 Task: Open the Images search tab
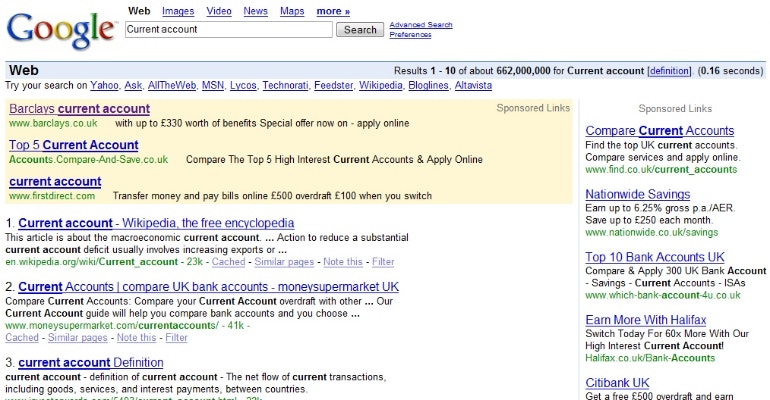pyautogui.click(x=178, y=11)
